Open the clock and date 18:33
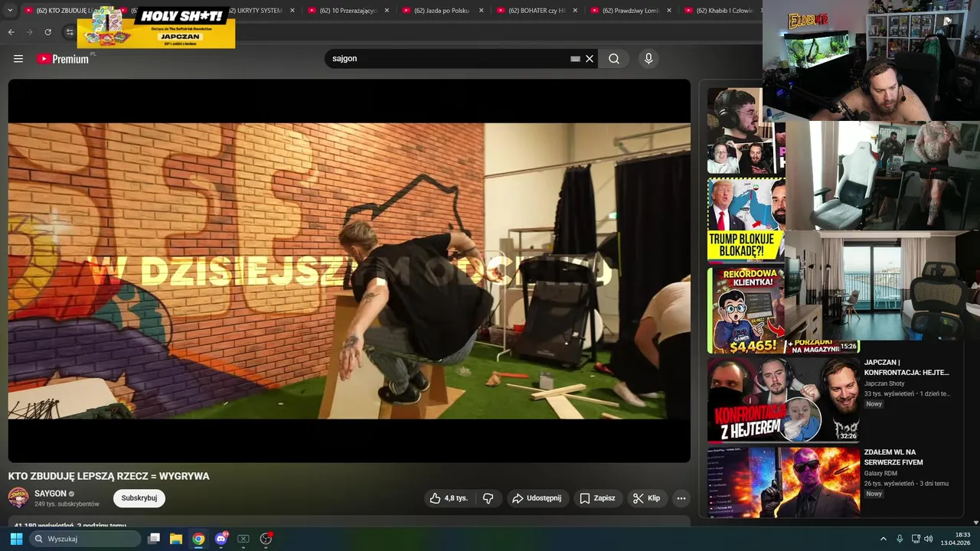The height and width of the screenshot is (551, 980). (957, 539)
